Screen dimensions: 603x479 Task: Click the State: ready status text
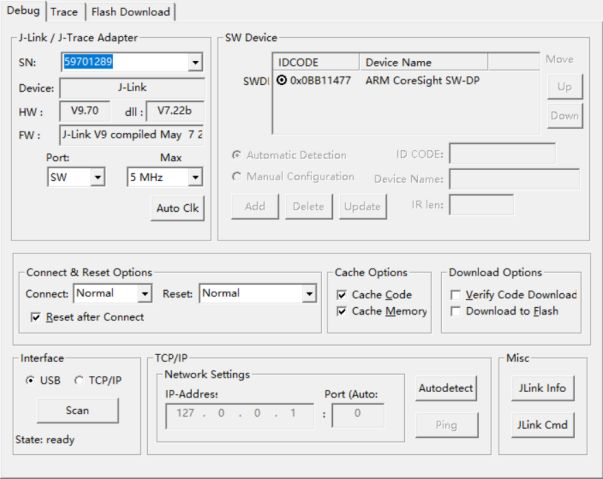[x=45, y=439]
